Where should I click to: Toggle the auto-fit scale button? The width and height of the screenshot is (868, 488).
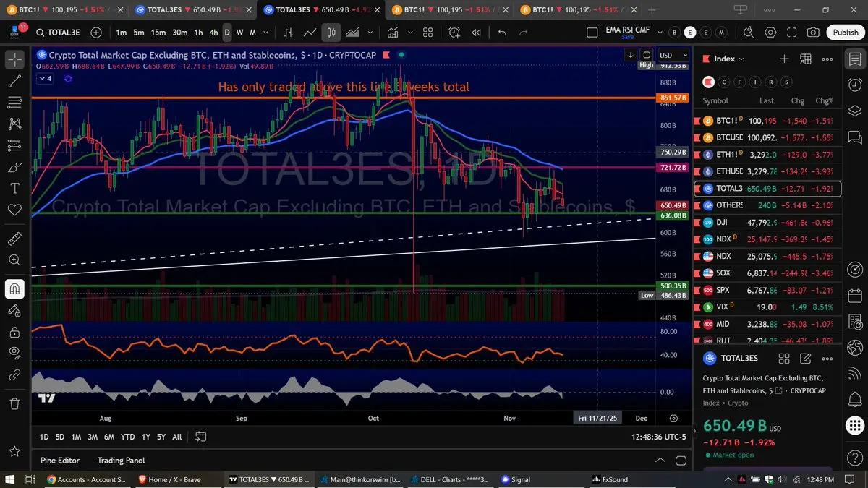click(647, 55)
